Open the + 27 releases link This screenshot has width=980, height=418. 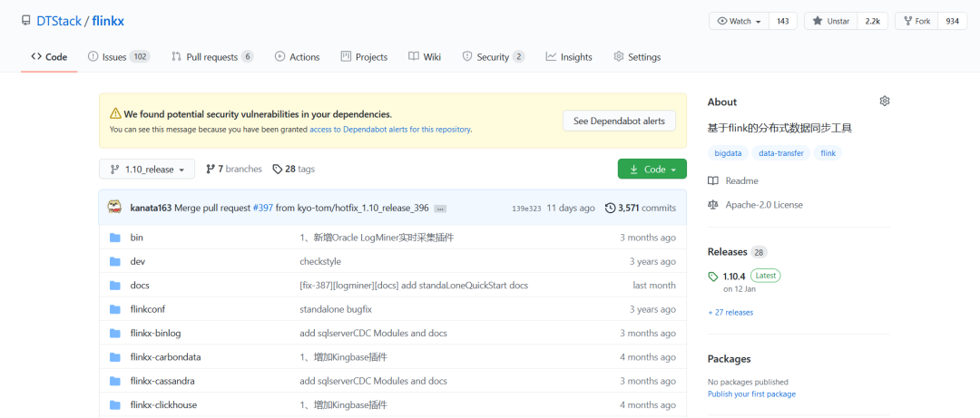click(730, 312)
